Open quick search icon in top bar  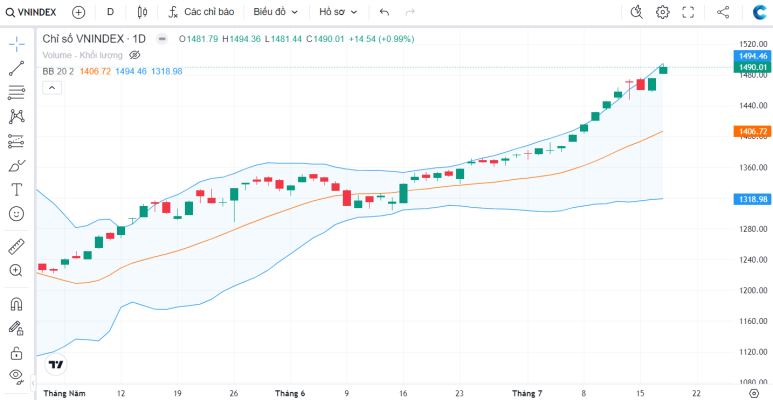pos(637,12)
